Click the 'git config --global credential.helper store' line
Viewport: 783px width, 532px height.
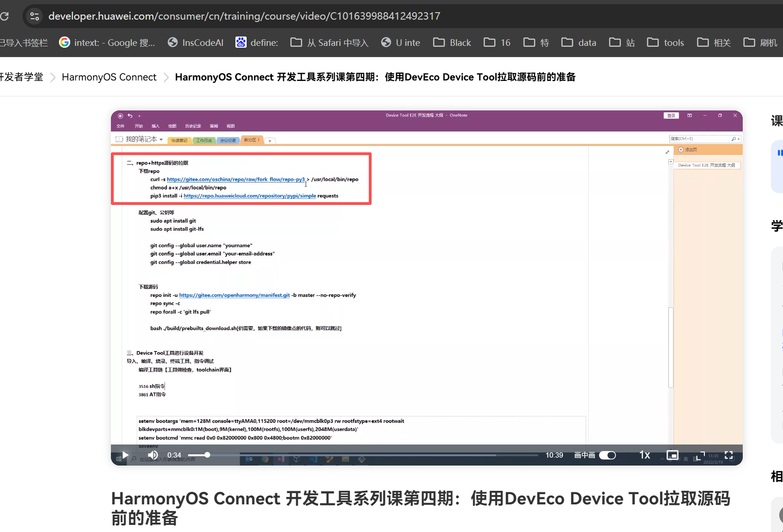pyautogui.click(x=201, y=262)
